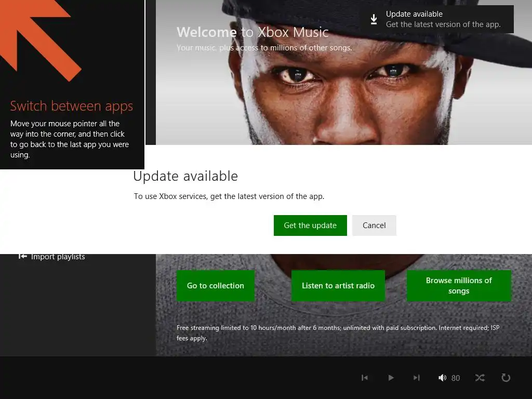
Task: Click the free streaming disclaimer text
Action: coord(338,333)
